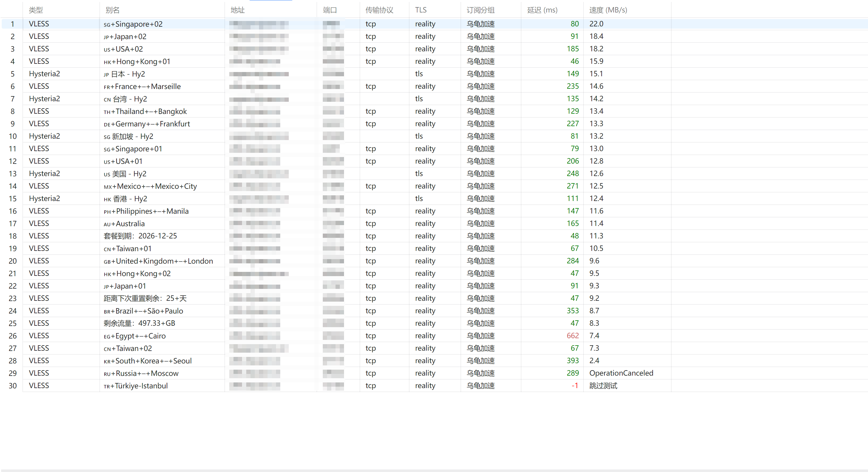Select the FR+France+–+Marseille server row

[434, 86]
